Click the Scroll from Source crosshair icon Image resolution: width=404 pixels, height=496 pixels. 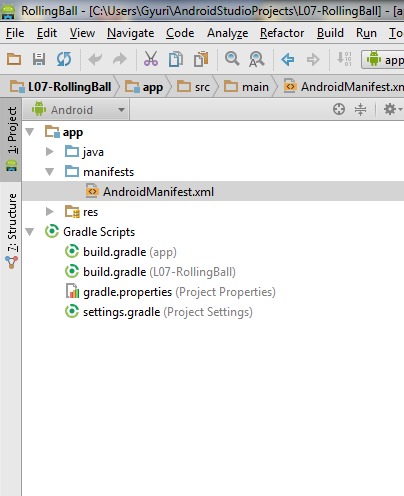coord(339,109)
